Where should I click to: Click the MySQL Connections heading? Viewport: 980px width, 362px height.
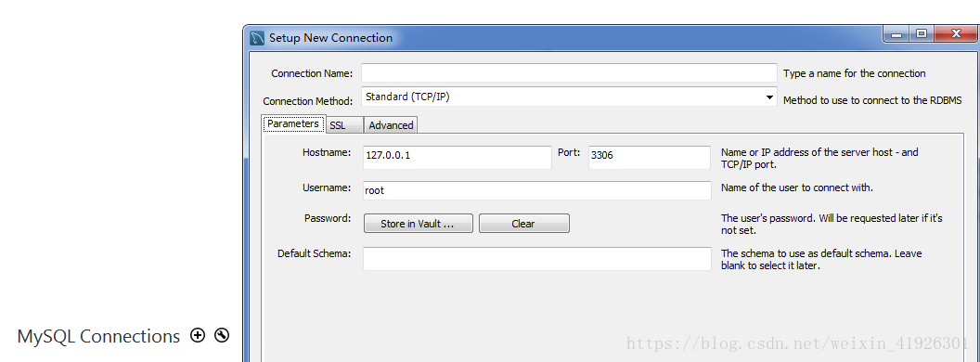coord(98,336)
